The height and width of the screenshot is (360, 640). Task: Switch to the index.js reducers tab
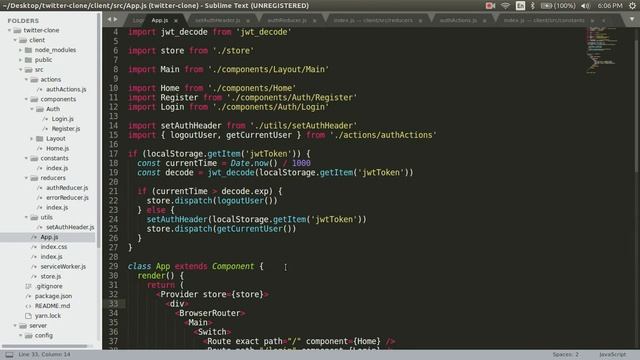(373, 20)
